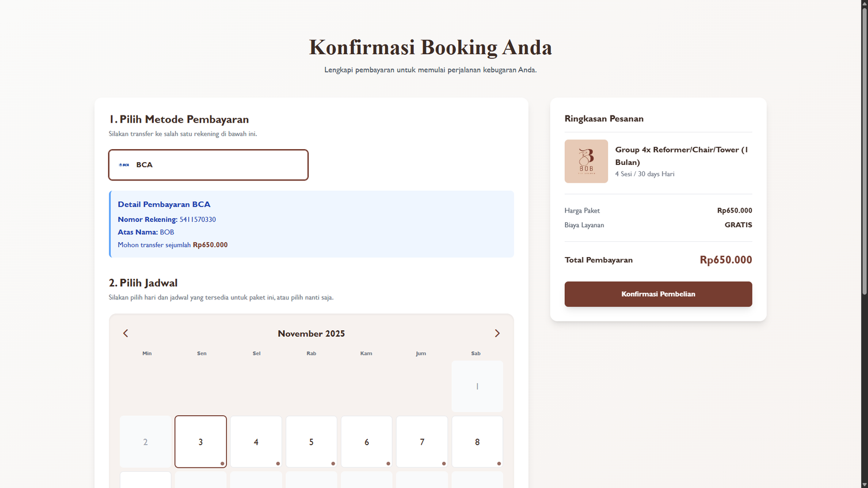Select November 3 on the calendar
This screenshot has width=868, height=488.
coord(201,441)
